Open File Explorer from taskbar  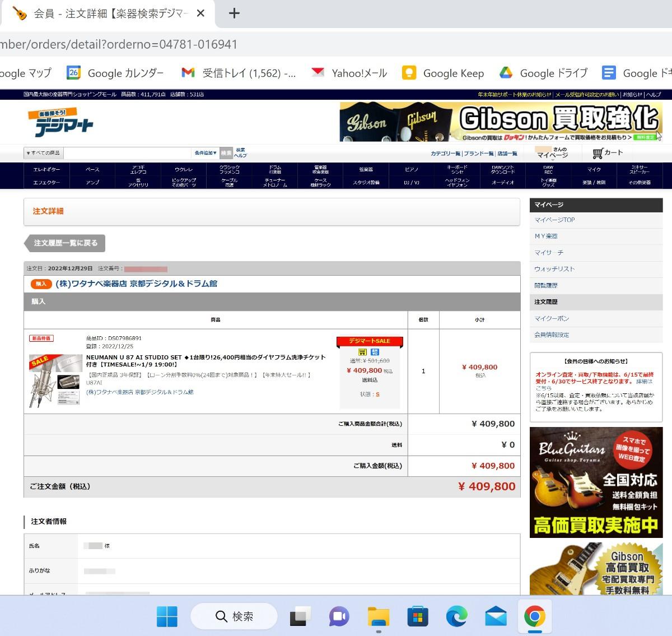click(x=379, y=616)
